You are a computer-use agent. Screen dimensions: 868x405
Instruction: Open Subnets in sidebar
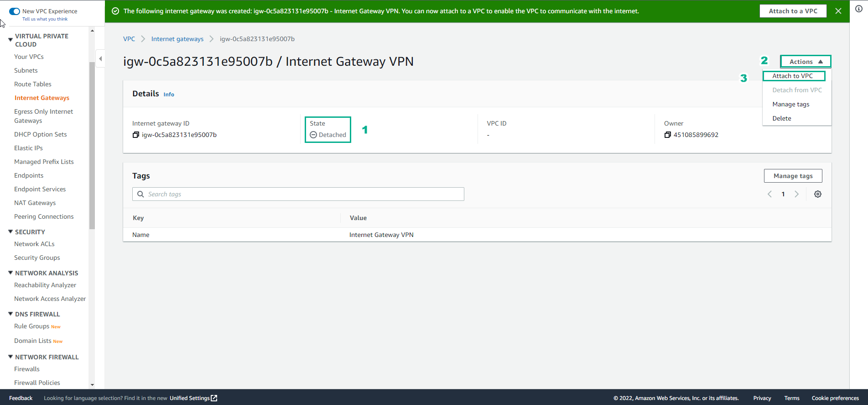click(x=26, y=70)
